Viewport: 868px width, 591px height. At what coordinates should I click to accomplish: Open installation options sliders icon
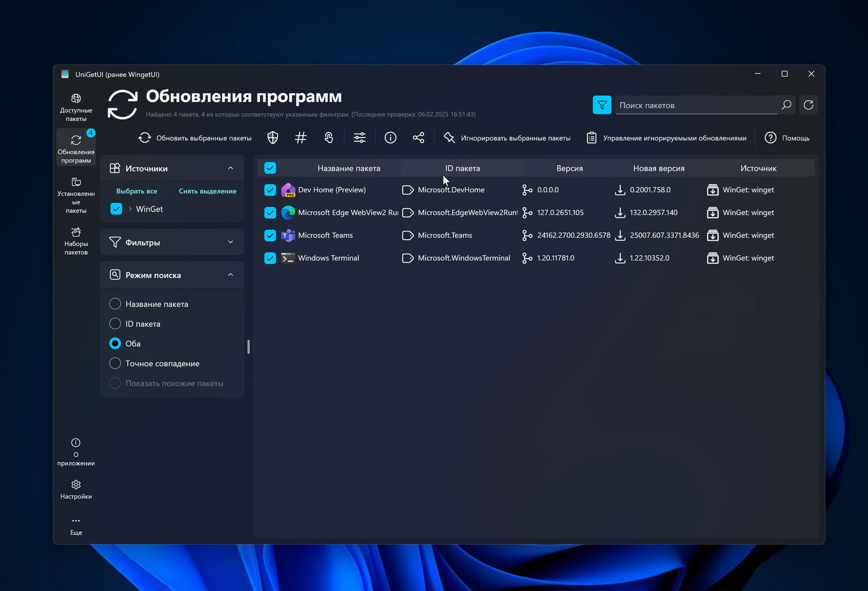click(x=359, y=138)
